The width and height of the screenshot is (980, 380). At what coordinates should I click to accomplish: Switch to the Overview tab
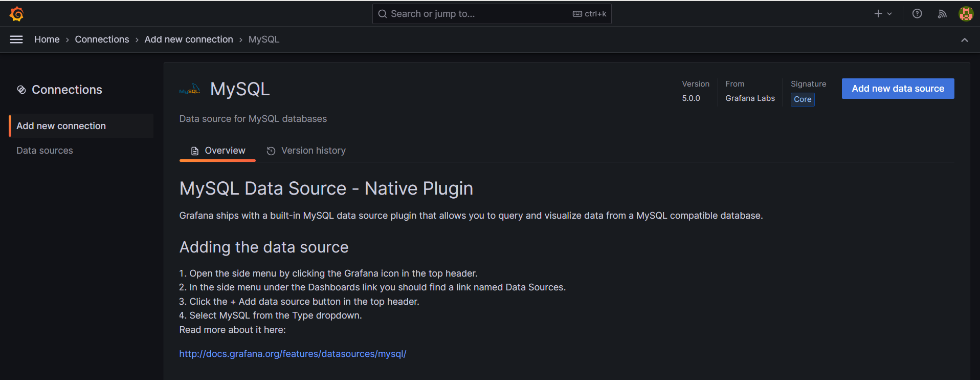coord(217,151)
